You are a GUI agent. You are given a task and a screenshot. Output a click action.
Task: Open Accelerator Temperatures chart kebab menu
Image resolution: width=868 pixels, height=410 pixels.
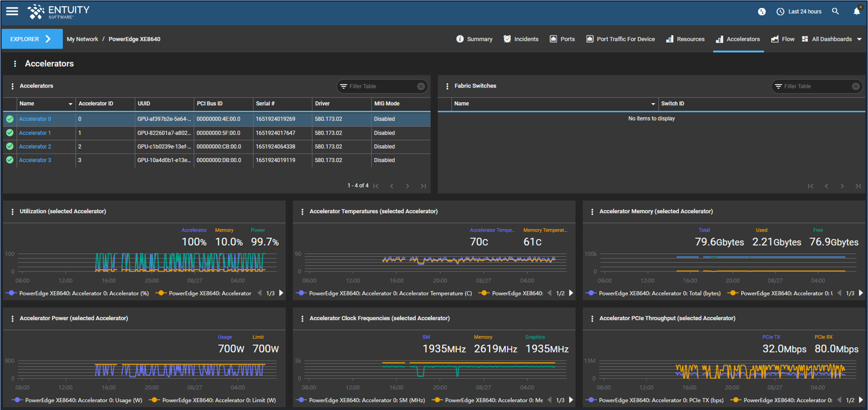click(302, 212)
